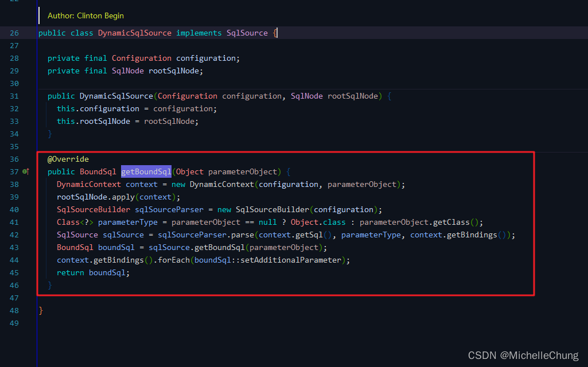
Task: Click the return keyword on line 45
Action: click(x=71, y=272)
